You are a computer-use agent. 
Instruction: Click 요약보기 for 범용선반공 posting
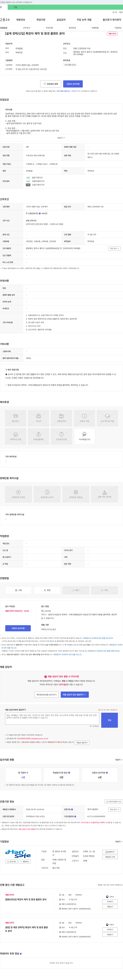110,902
